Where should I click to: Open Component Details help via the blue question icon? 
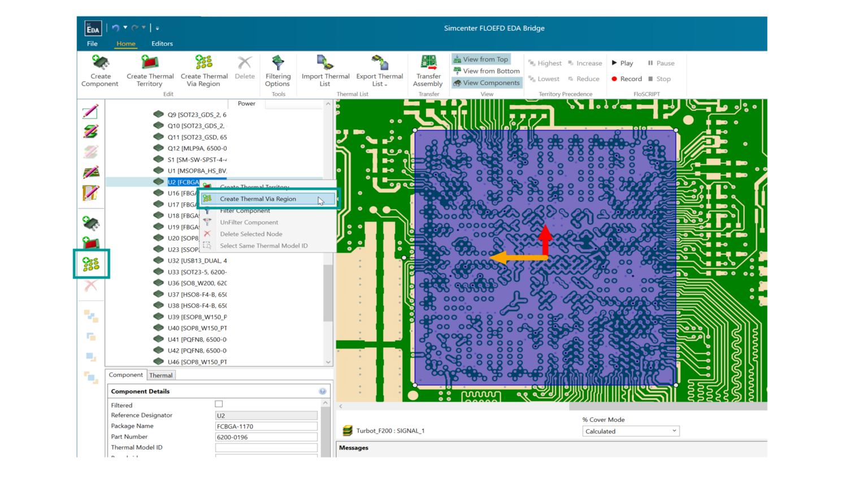click(323, 391)
